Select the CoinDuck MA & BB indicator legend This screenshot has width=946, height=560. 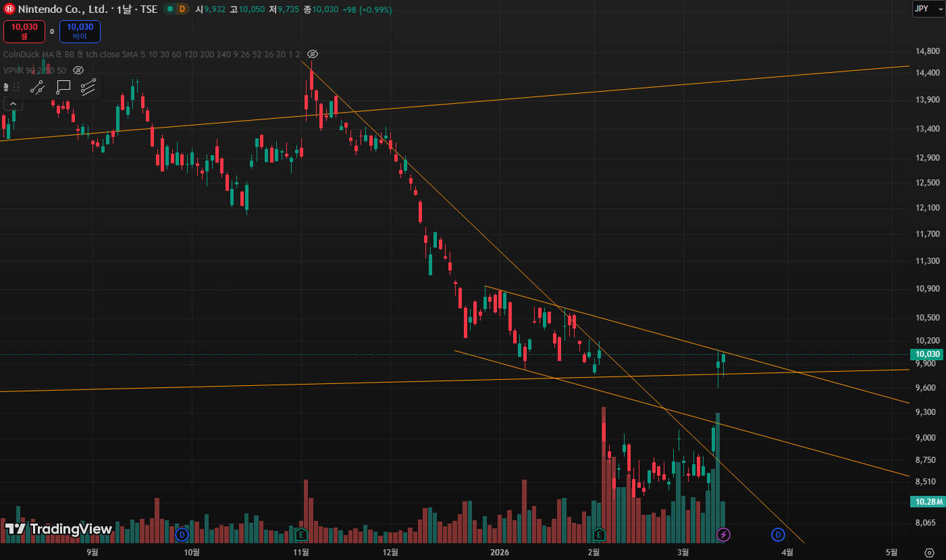[x=152, y=54]
